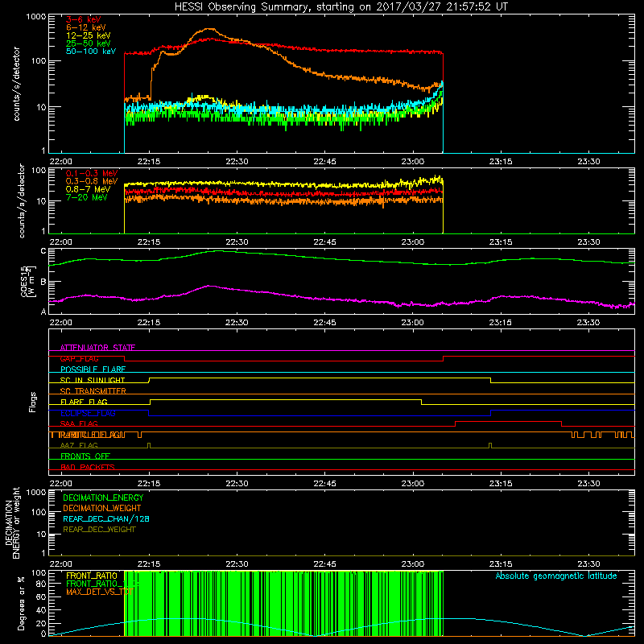This screenshot has width=644, height=644.
Task: Click the '1000' y-axis value of top plot
Action: click(36, 17)
